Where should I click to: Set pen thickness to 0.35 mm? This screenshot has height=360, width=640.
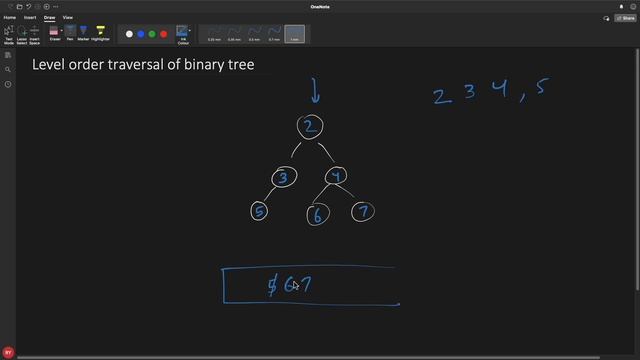coord(234,34)
